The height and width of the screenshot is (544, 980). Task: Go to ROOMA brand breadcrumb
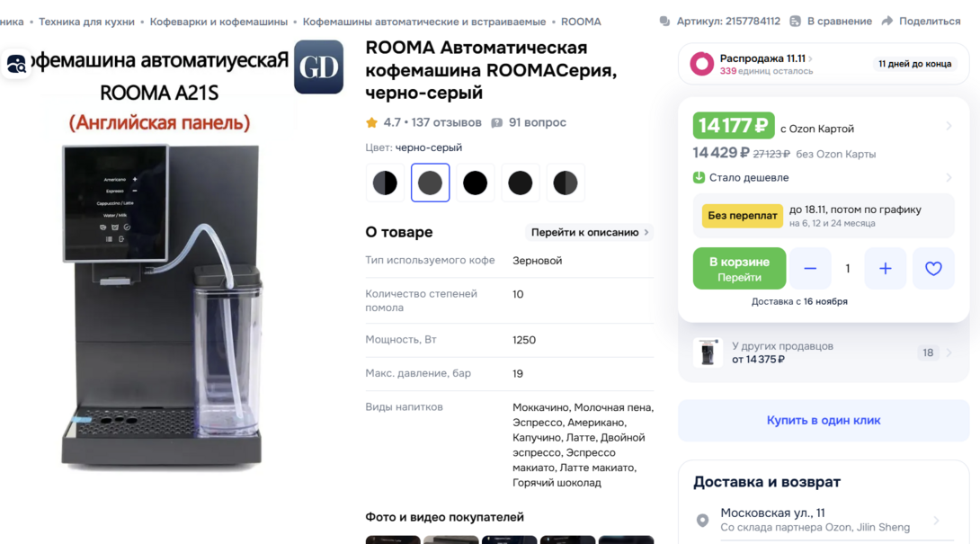tap(581, 22)
